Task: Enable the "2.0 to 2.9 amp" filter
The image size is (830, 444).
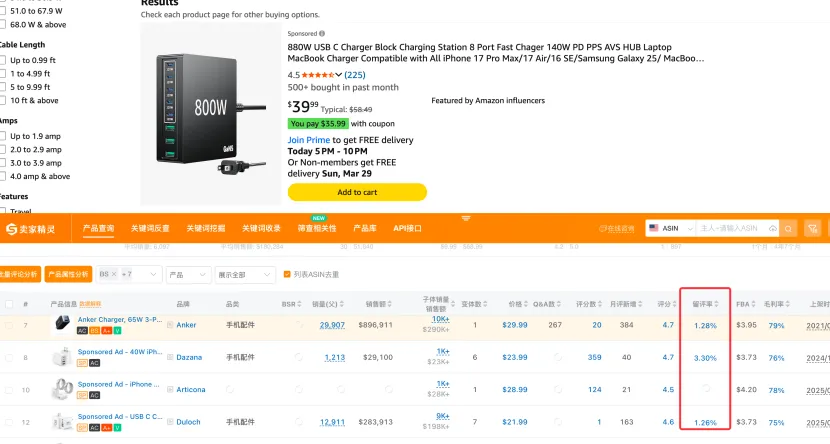Action: [x=3, y=150]
